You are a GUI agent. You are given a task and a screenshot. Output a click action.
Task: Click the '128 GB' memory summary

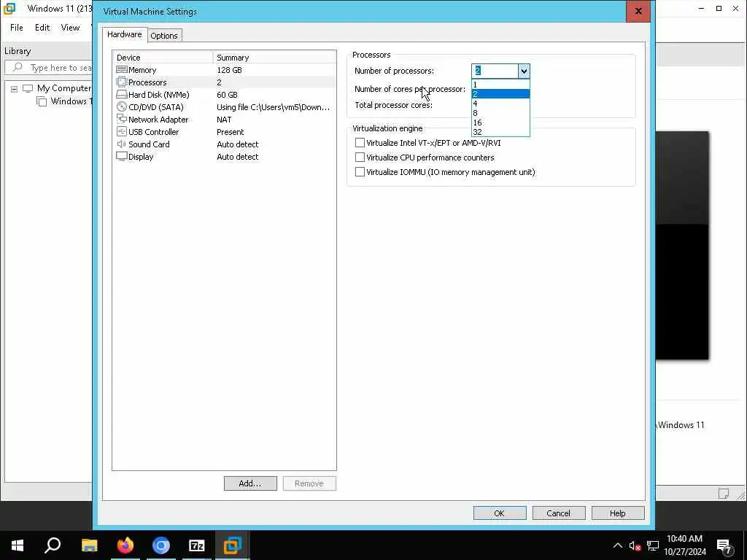point(229,70)
